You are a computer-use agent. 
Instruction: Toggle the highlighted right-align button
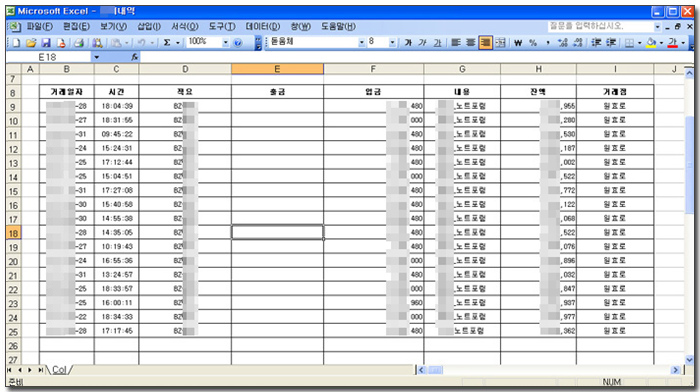pos(485,43)
